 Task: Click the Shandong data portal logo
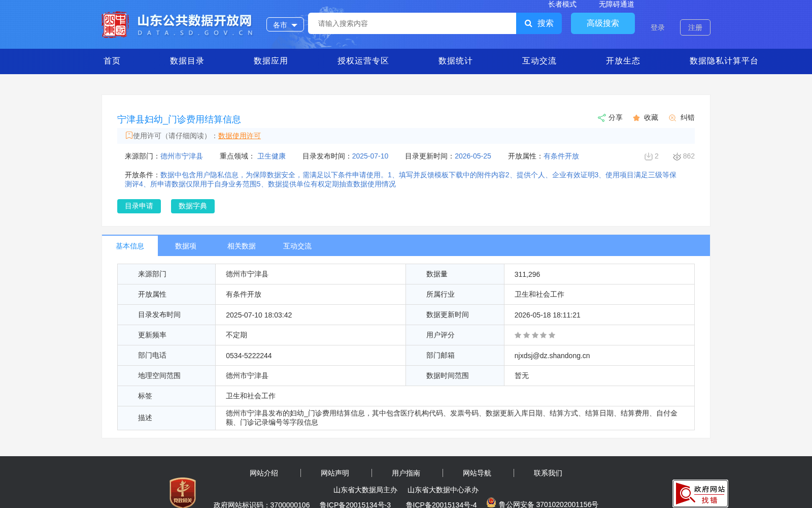(178, 24)
